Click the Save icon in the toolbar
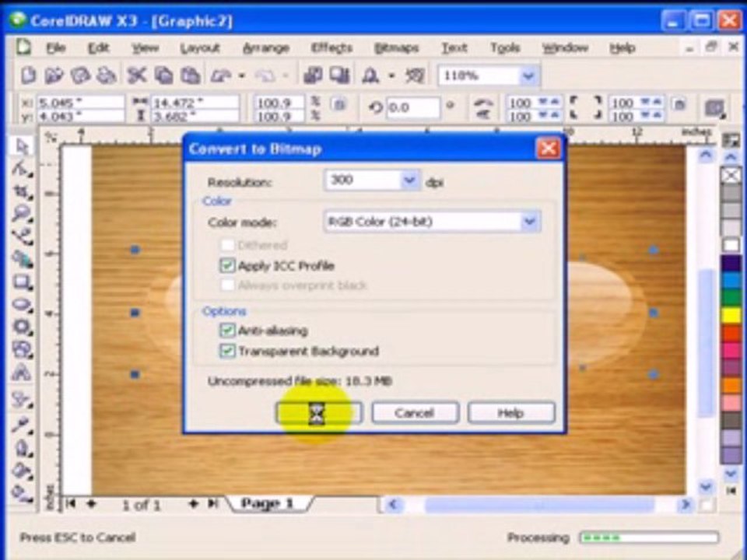Viewport: 747px width, 560px height. pyautogui.click(x=80, y=75)
